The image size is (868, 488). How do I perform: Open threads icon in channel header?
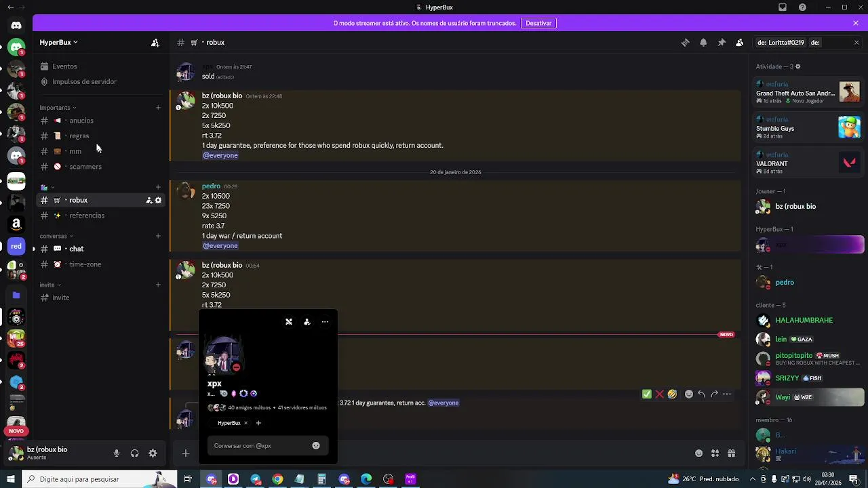[x=685, y=42]
